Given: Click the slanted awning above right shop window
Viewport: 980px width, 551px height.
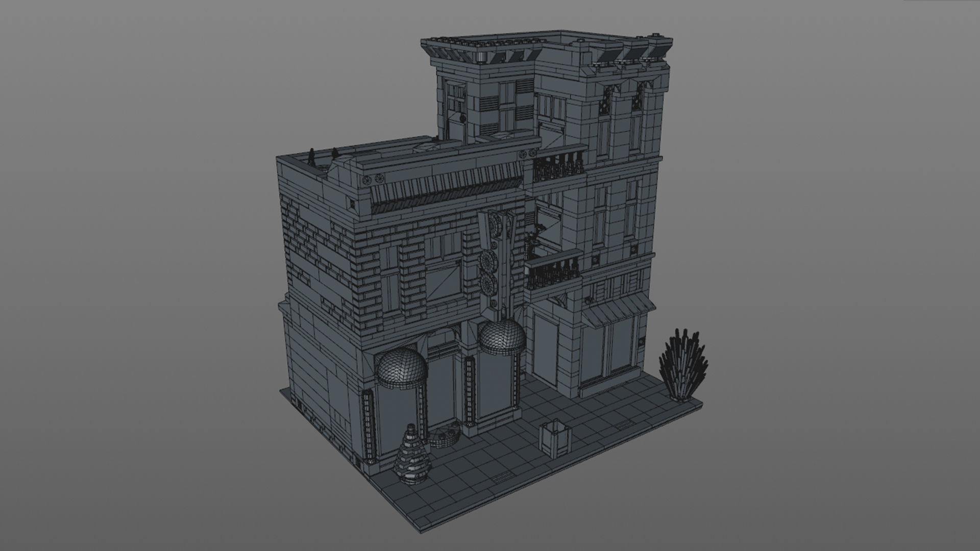Looking at the screenshot, I should coord(619,311).
